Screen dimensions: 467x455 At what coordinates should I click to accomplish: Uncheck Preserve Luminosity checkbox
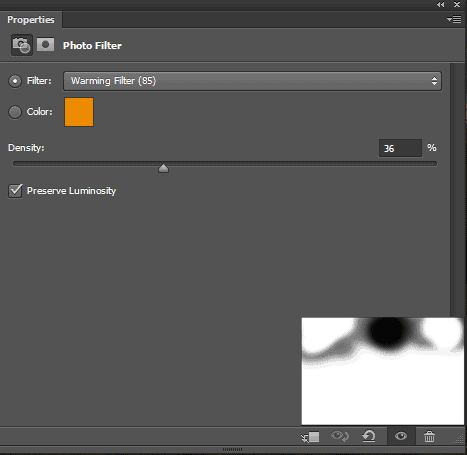(x=15, y=191)
